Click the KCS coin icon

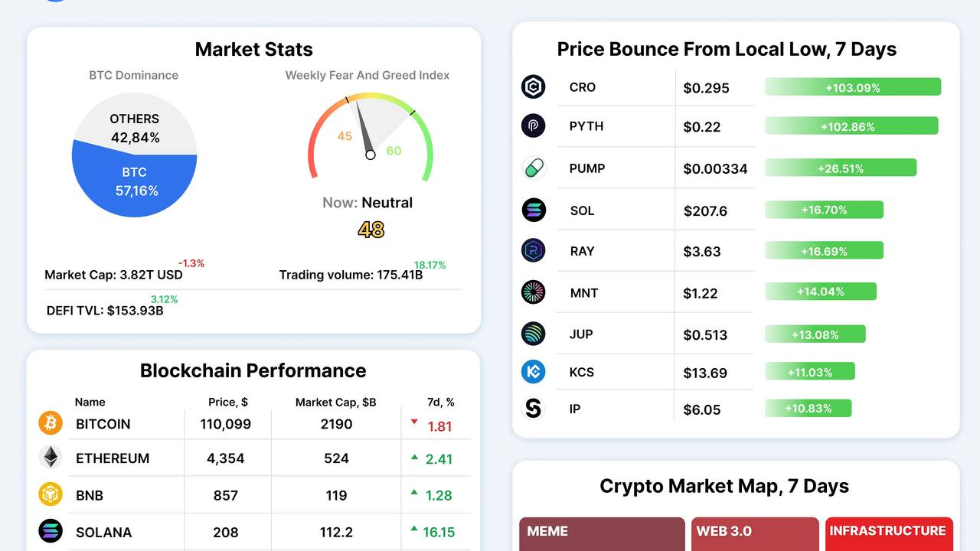click(x=534, y=372)
